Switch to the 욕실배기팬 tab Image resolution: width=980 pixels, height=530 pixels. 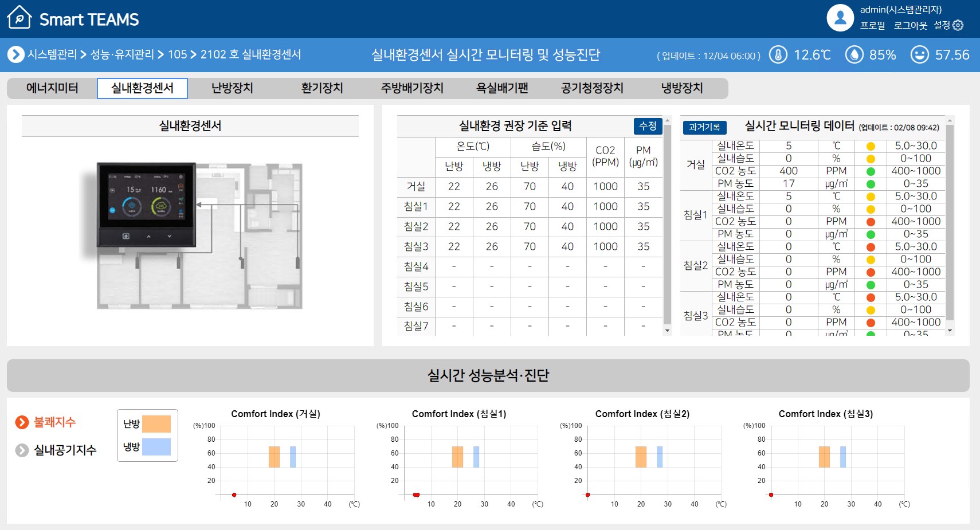(x=502, y=88)
